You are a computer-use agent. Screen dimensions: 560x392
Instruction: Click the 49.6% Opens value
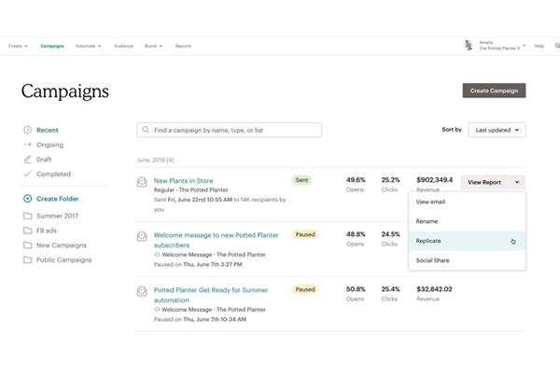pos(356,179)
